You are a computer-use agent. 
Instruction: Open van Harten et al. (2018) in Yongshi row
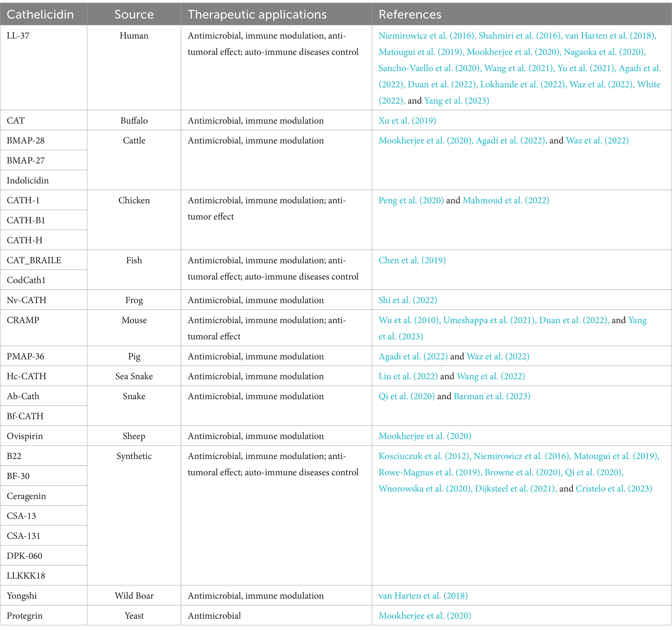tap(423, 596)
